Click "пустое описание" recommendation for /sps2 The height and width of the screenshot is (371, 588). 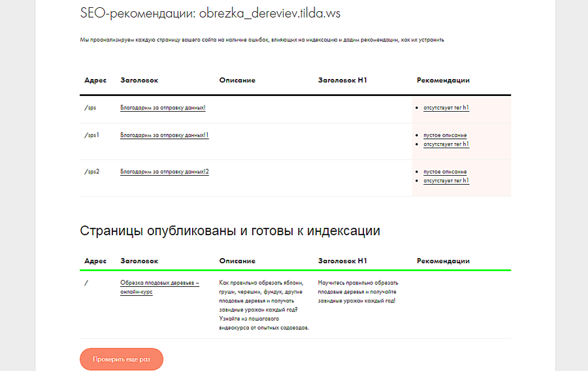445,172
